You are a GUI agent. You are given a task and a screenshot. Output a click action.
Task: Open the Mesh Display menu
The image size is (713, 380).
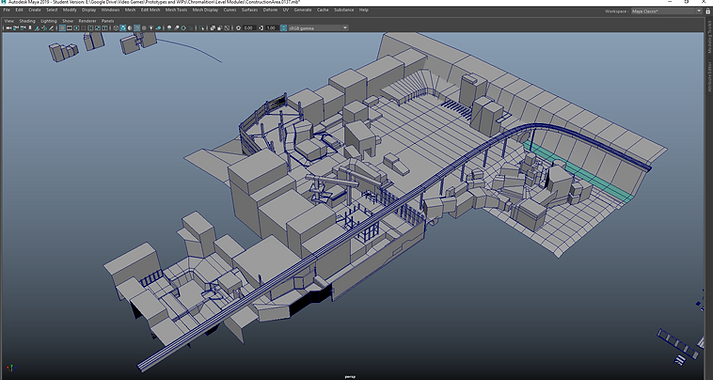[x=205, y=10]
